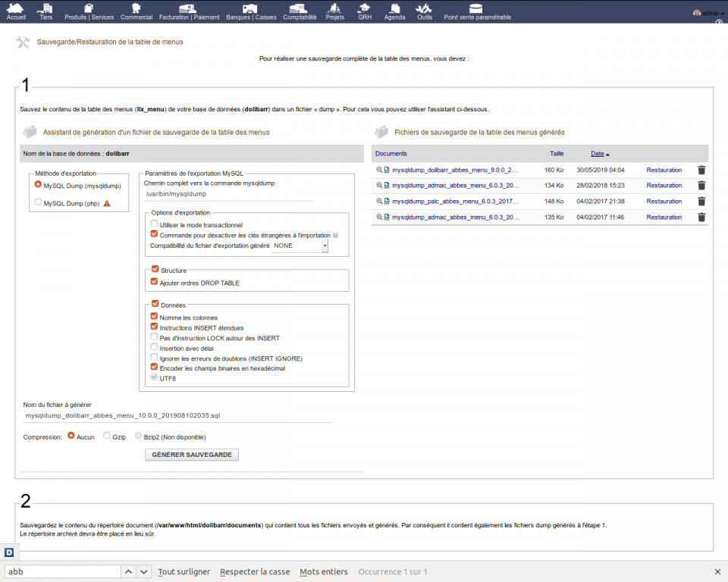The height and width of the screenshot is (582, 728).
Task: Click the Banques | Caisses icon
Action: [251, 8]
